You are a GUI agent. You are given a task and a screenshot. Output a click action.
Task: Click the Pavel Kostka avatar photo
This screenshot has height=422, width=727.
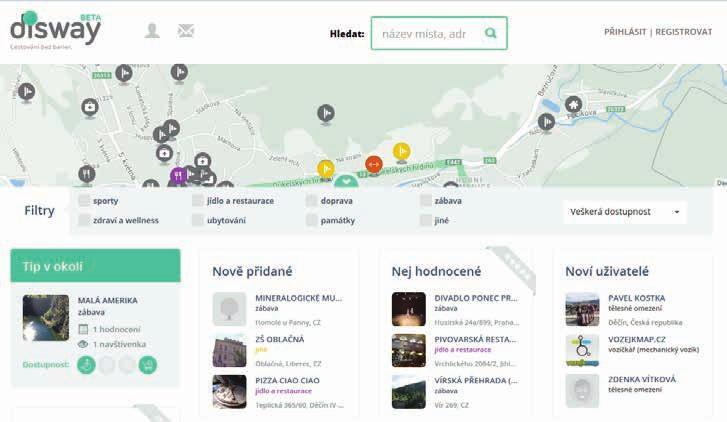coord(582,309)
